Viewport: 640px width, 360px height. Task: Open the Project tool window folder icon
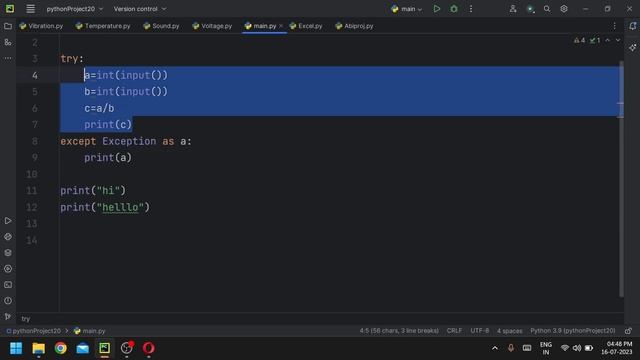[8, 26]
